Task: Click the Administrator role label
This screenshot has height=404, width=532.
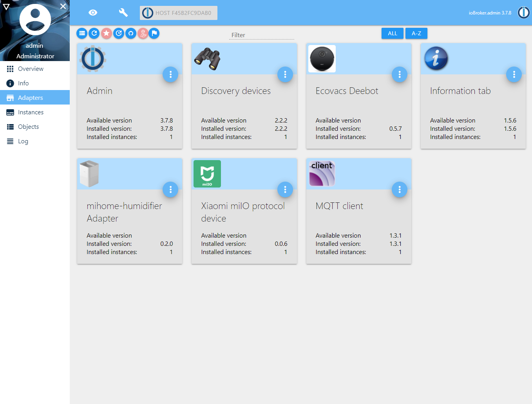Action: [35, 56]
